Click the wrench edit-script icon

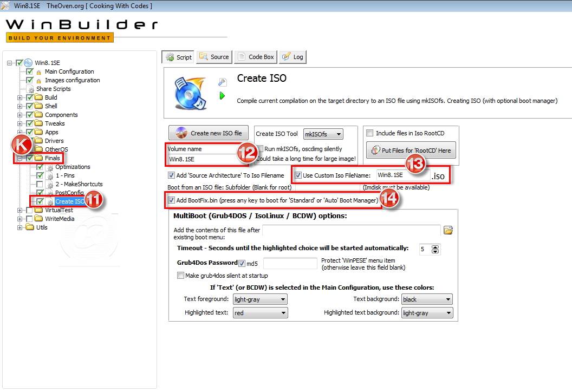click(223, 82)
